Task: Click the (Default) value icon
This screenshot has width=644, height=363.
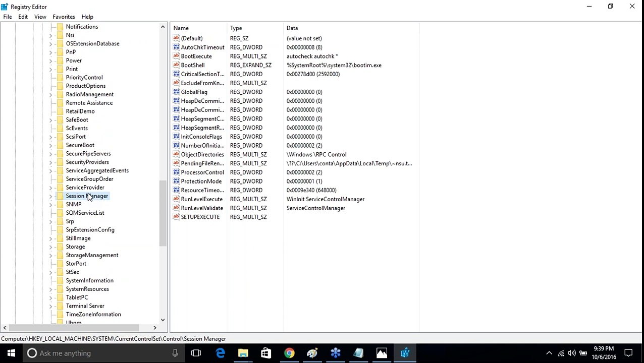Action: [x=176, y=38]
